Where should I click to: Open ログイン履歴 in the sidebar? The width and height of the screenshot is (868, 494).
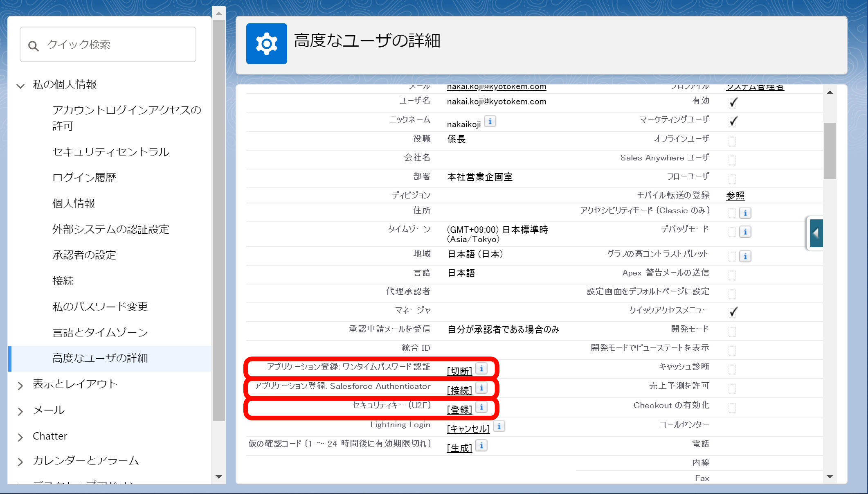[84, 178]
